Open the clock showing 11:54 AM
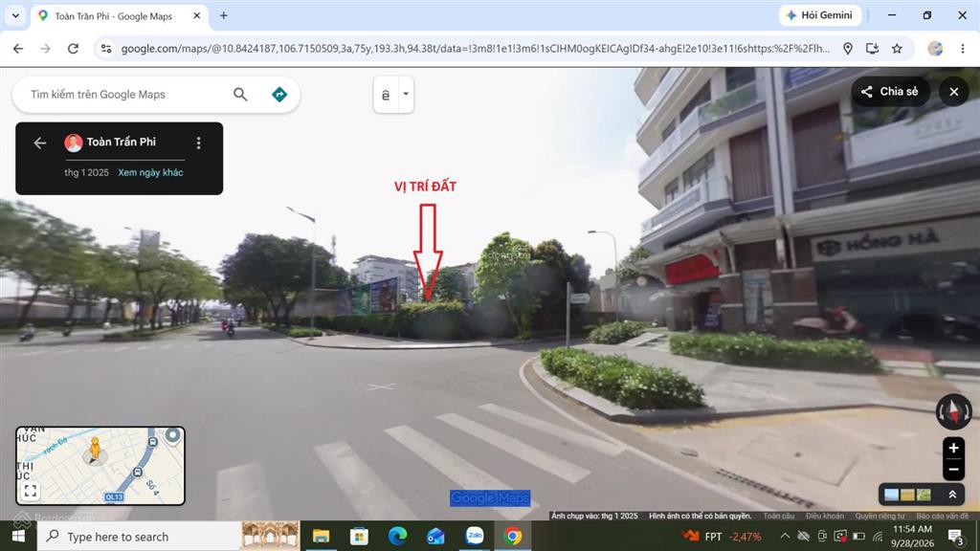The width and height of the screenshot is (980, 551). [912, 536]
